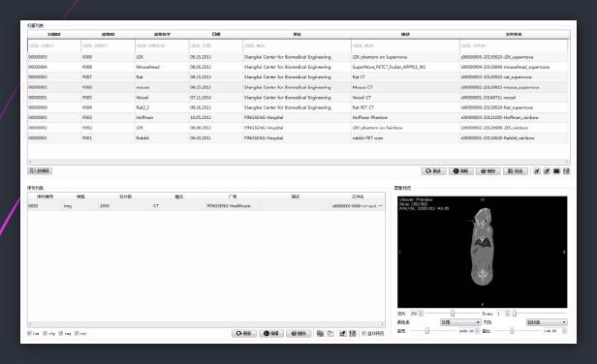This screenshot has width=597, height=364.
Task: Click the import data button below the scan list
Action: [x=40, y=170]
